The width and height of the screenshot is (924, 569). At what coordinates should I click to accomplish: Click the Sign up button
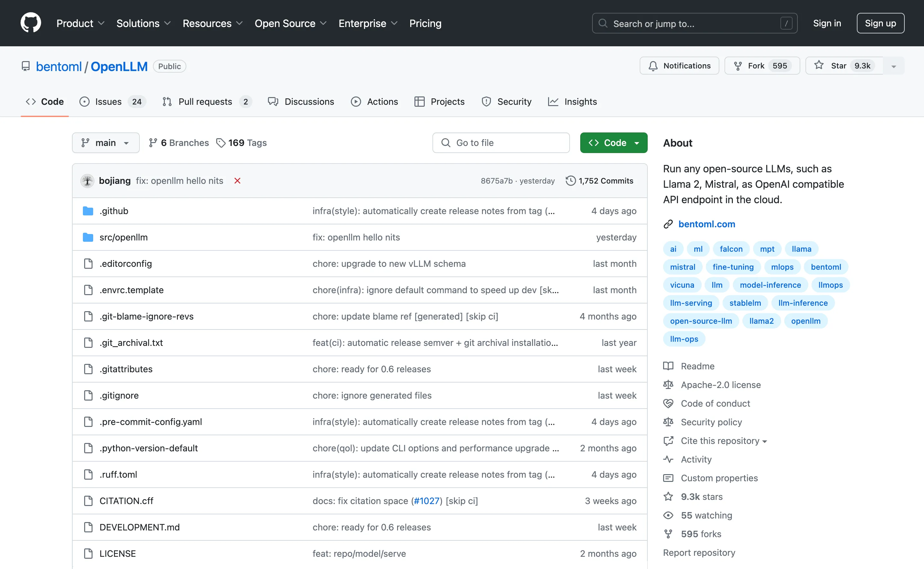coord(880,23)
